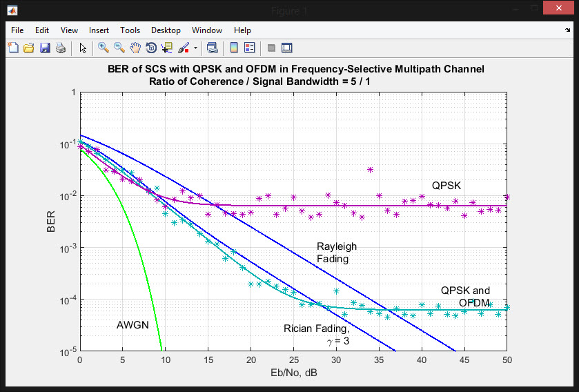This screenshot has width=579, height=392.
Task: Open the Tools menu
Action: click(130, 30)
